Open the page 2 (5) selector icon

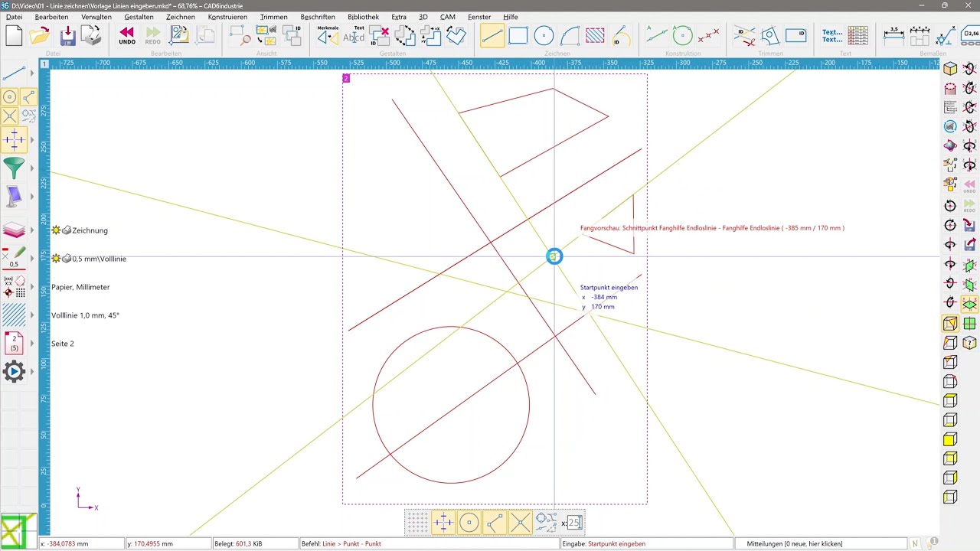(x=14, y=343)
